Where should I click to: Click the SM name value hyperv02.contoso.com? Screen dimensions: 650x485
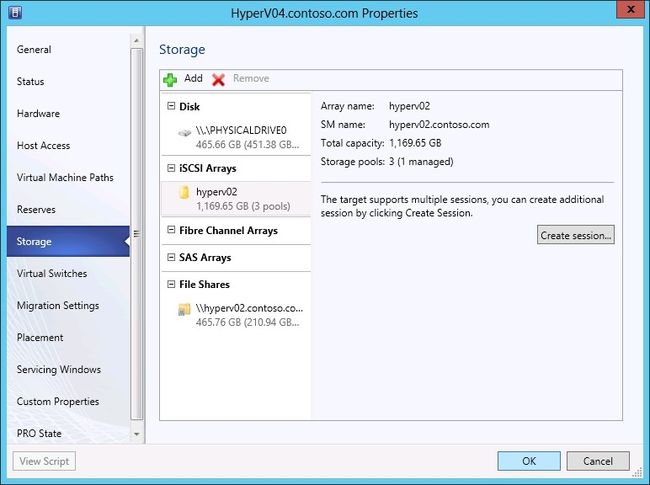click(x=439, y=124)
